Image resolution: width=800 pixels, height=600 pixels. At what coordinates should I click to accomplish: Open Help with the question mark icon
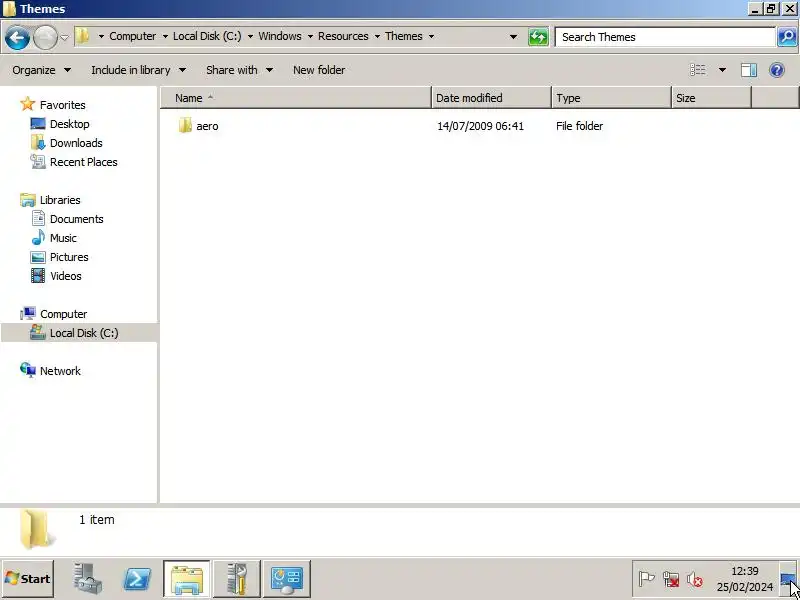pyautogui.click(x=777, y=70)
